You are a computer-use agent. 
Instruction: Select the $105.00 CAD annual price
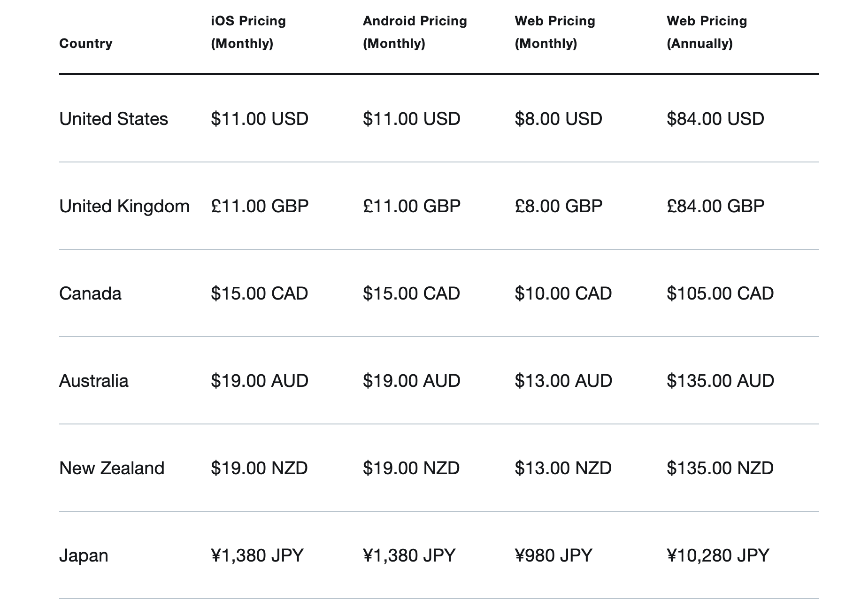click(x=720, y=293)
